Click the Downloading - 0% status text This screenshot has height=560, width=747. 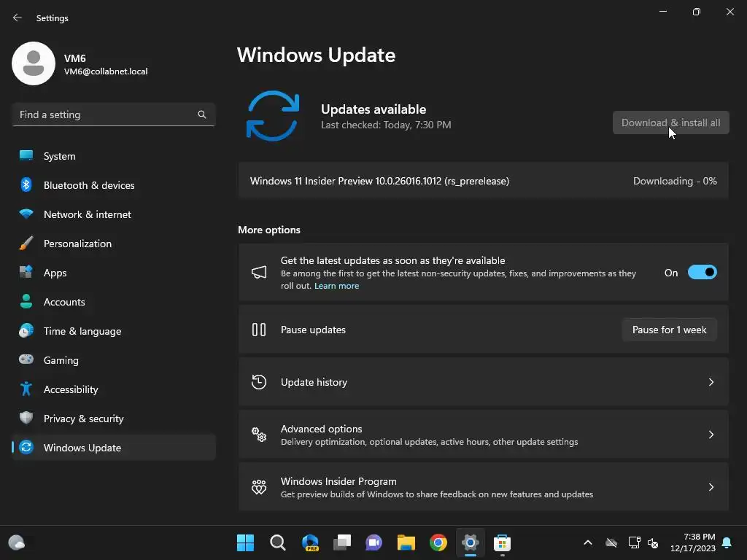(675, 181)
